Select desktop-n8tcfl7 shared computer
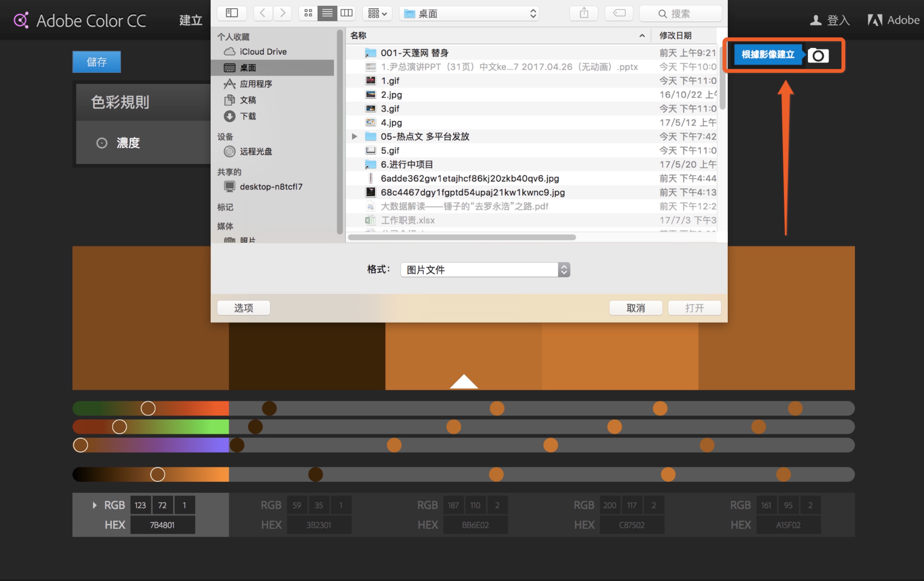 tap(272, 186)
